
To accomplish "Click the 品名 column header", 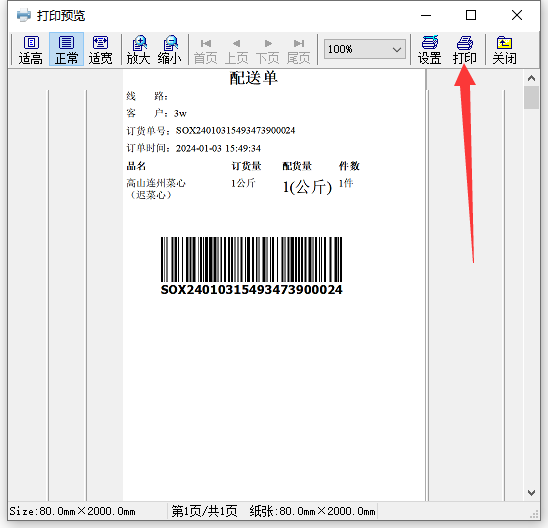I will click(x=136, y=166).
